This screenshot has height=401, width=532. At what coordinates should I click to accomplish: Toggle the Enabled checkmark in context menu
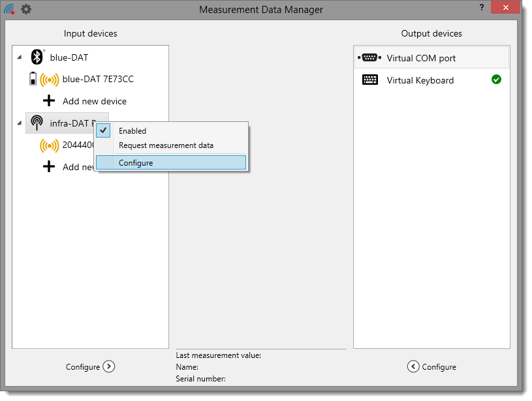104,130
